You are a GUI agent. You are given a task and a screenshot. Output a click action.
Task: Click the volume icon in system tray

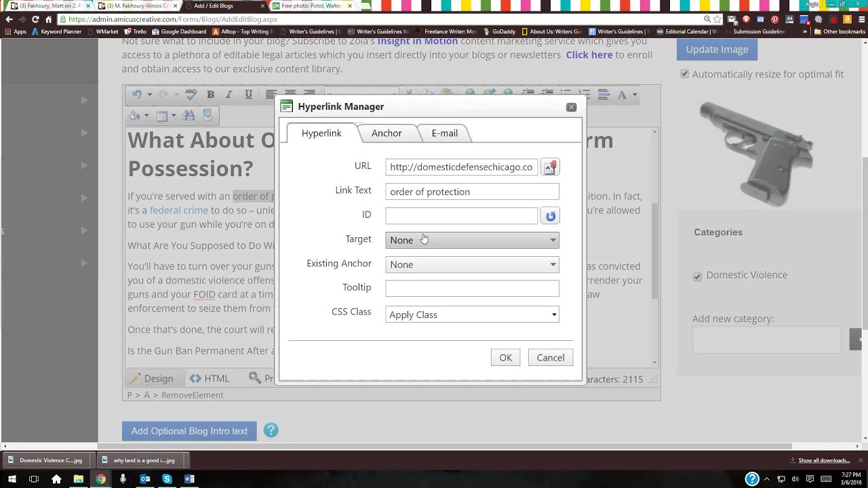point(795,479)
